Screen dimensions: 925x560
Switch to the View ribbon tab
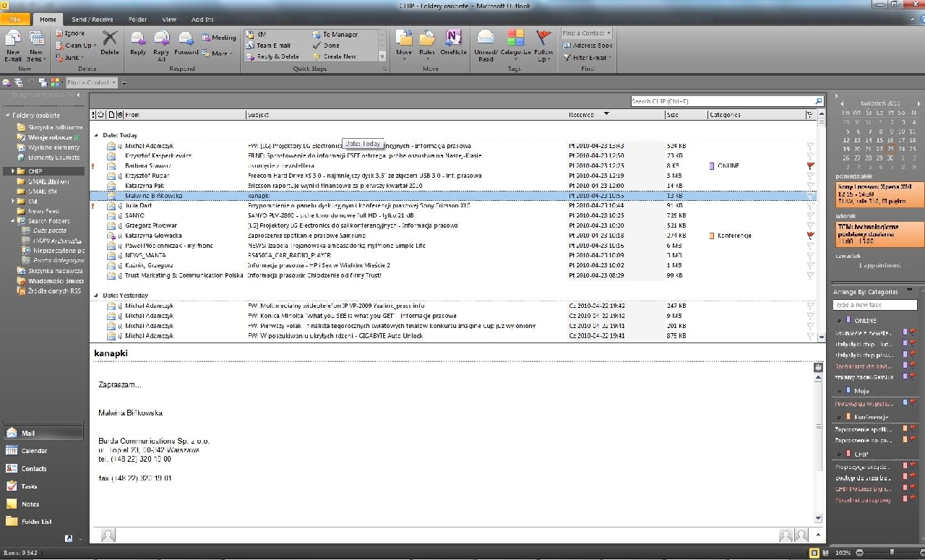point(169,20)
